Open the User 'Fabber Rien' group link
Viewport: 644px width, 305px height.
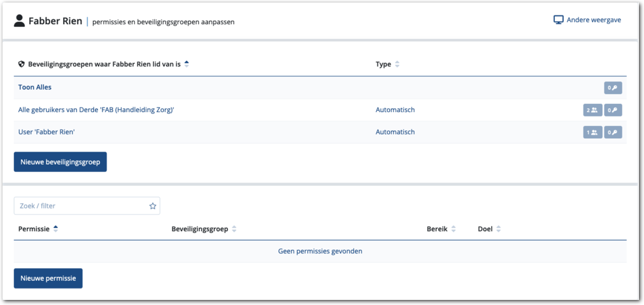coord(51,132)
